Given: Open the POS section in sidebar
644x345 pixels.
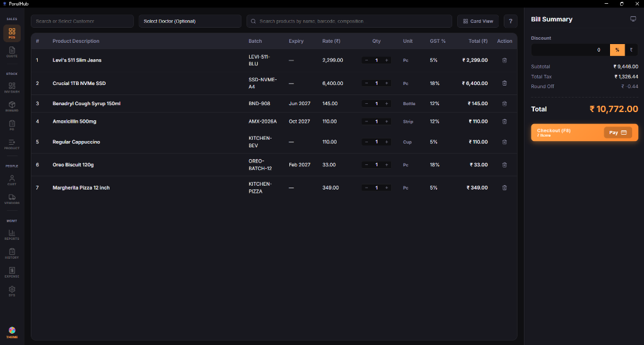Looking at the screenshot, I should click(x=12, y=33).
